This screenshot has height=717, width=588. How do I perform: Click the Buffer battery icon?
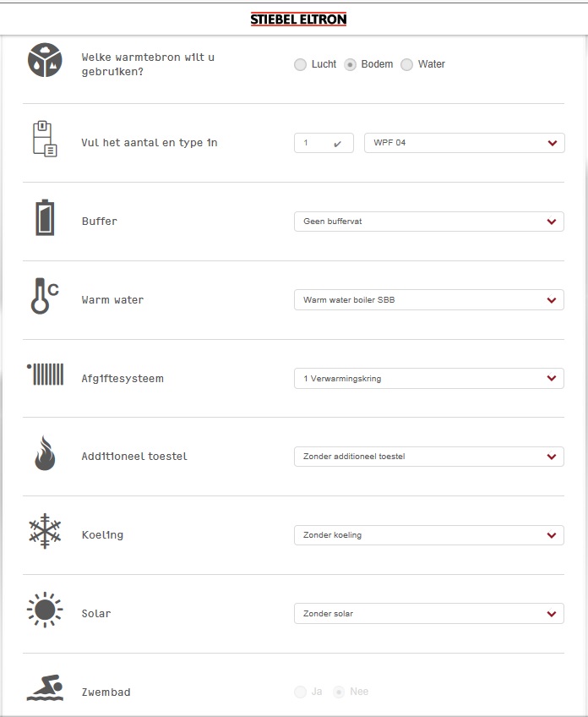tap(45, 218)
